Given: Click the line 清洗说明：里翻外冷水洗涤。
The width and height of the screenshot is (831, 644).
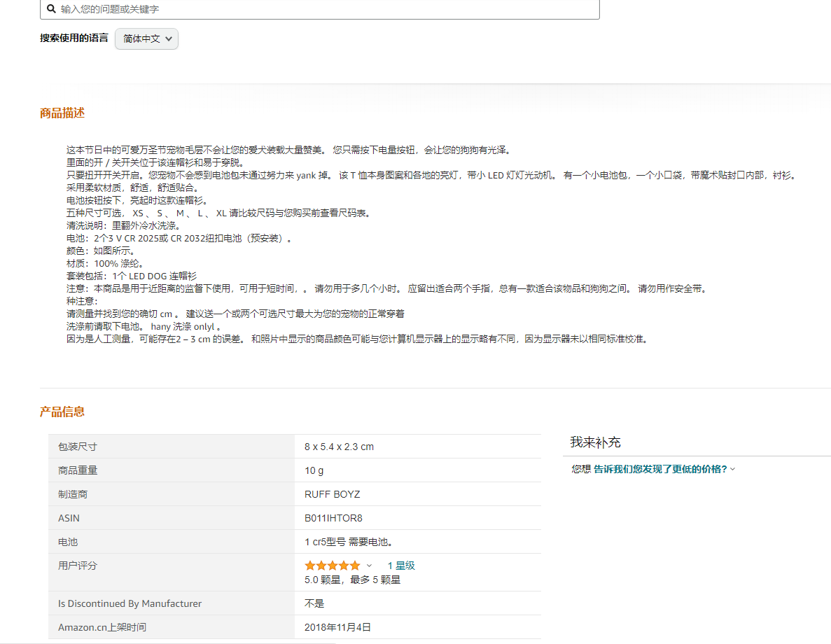Looking at the screenshot, I should click(x=123, y=226).
